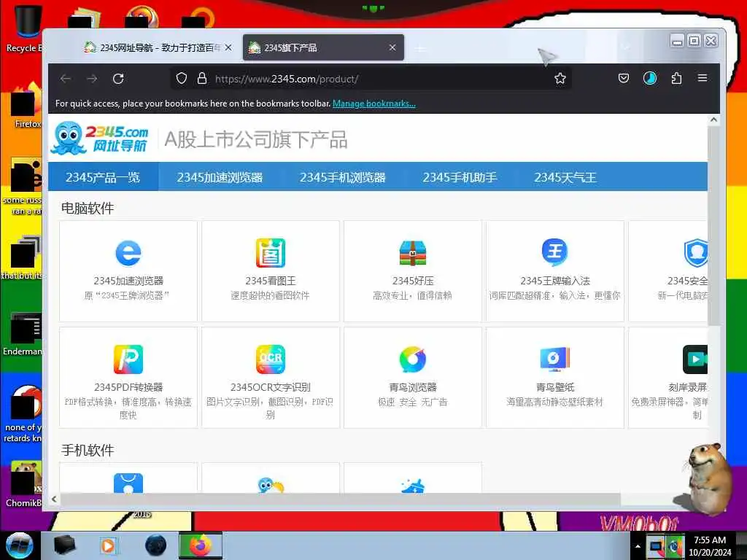Click the horizontal scrollbar thumb
The height and width of the screenshot is (560, 747).
(x=340, y=499)
